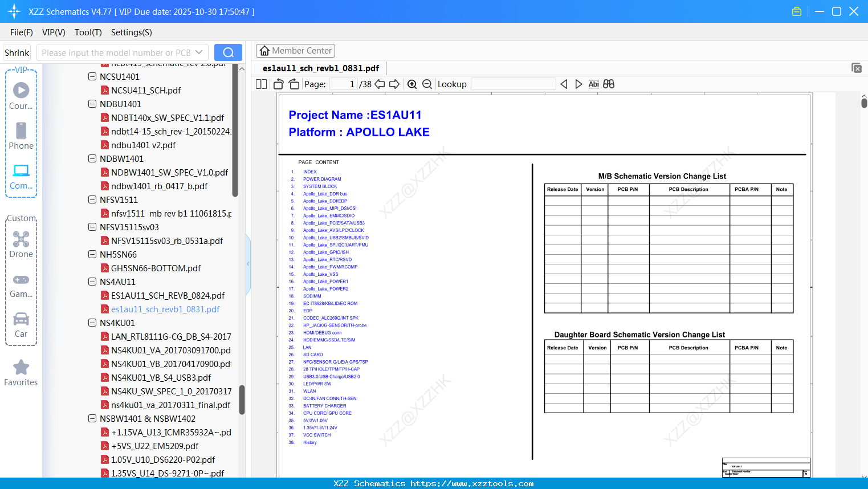Collapse the NSBW1401 & NSBW1402 folder

(x=92, y=418)
